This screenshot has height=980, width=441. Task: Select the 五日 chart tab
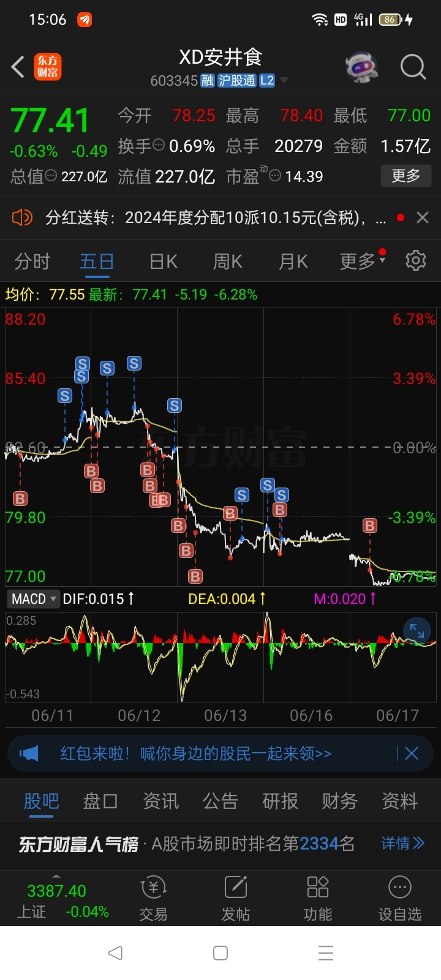(x=97, y=262)
